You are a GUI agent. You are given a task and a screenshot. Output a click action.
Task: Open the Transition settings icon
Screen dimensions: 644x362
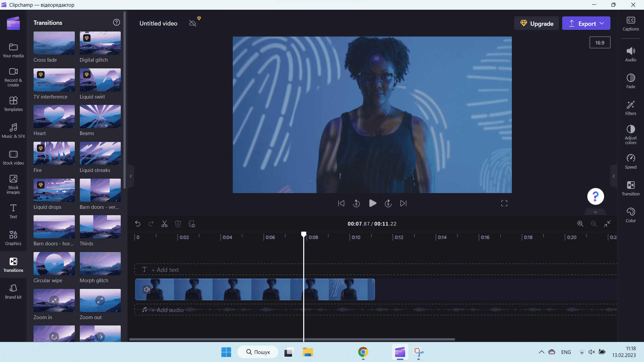point(630,188)
